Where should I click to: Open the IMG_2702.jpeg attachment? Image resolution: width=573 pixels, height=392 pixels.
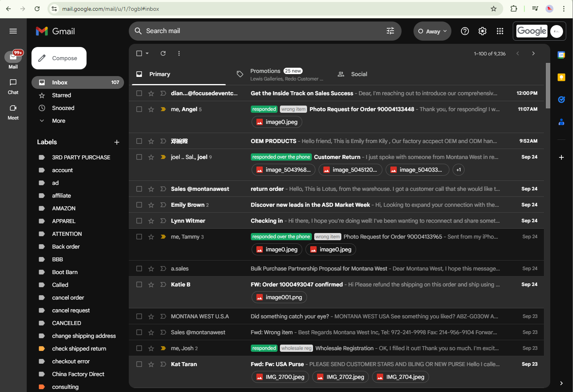pos(340,377)
